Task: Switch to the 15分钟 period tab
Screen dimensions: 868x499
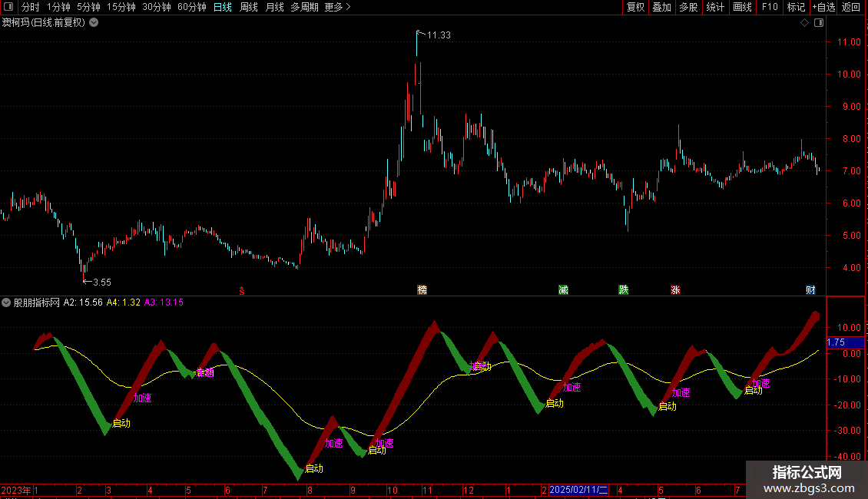Action: click(x=121, y=7)
